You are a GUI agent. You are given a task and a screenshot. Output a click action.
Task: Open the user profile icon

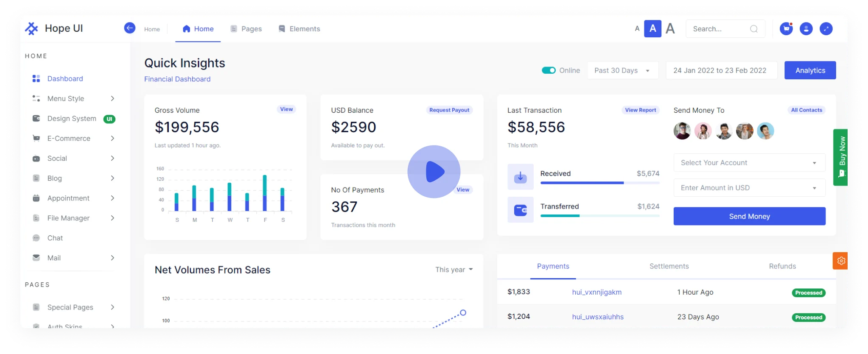806,29
